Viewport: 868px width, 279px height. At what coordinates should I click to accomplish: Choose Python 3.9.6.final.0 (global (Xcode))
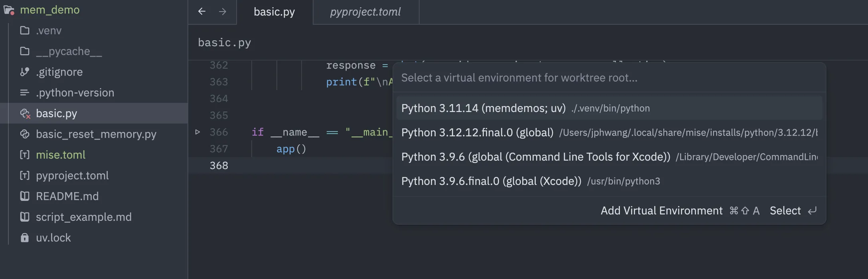pos(609,181)
